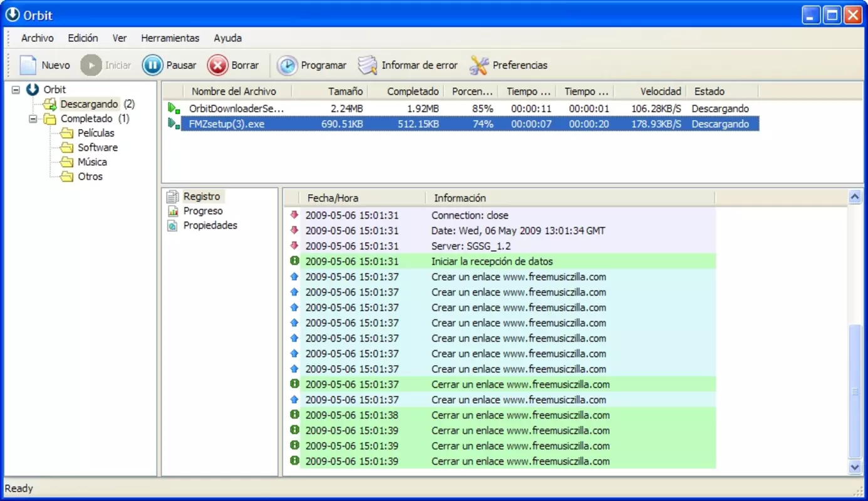Image resolution: width=868 pixels, height=501 pixels.
Task: Click the Fecha/Hora log column header
Action: [363, 198]
